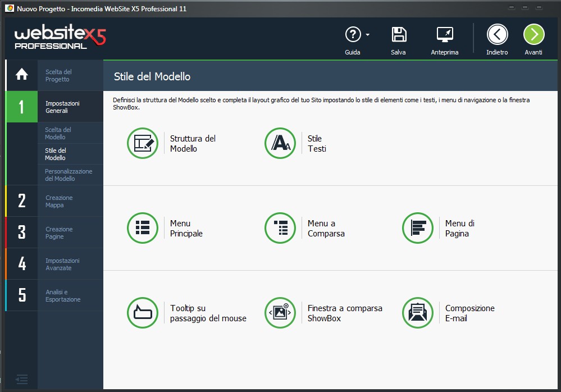The image size is (561, 392).
Task: Click the WebSite X5 Professional logo
Action: 60,36
